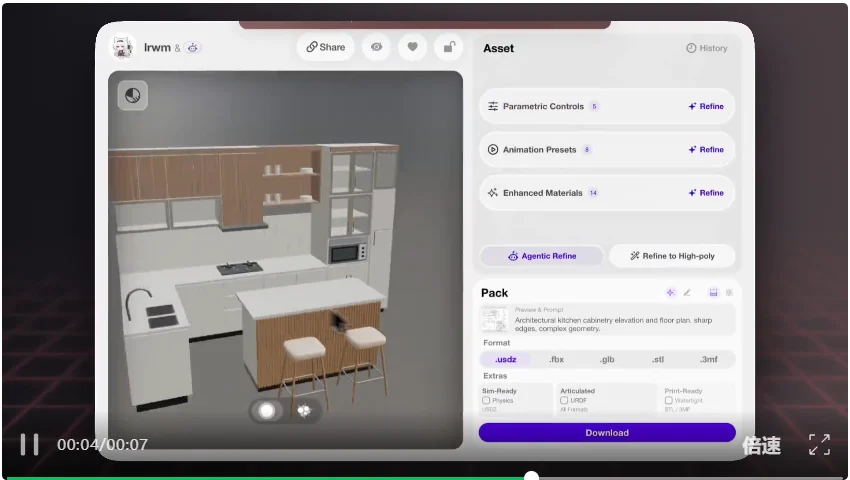Expand Enhanced Materials section
Screen dimensions: 850x480
(x=607, y=193)
